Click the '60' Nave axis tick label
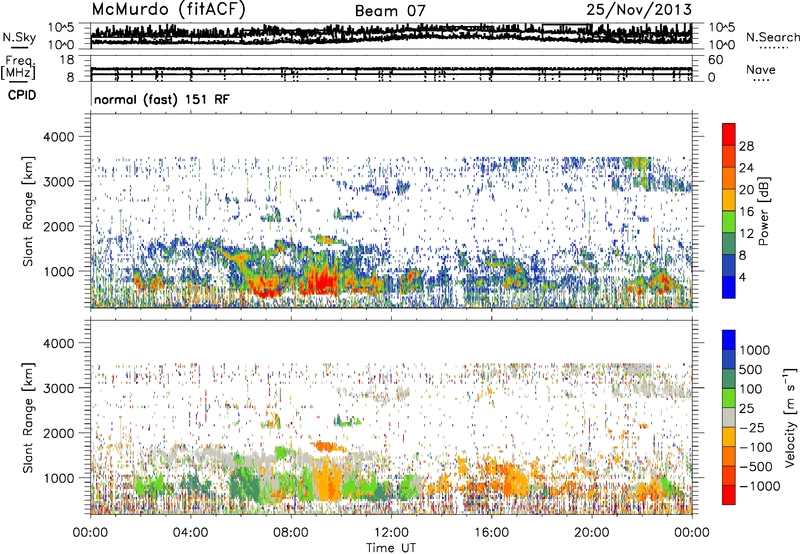800x554 pixels. (715, 60)
